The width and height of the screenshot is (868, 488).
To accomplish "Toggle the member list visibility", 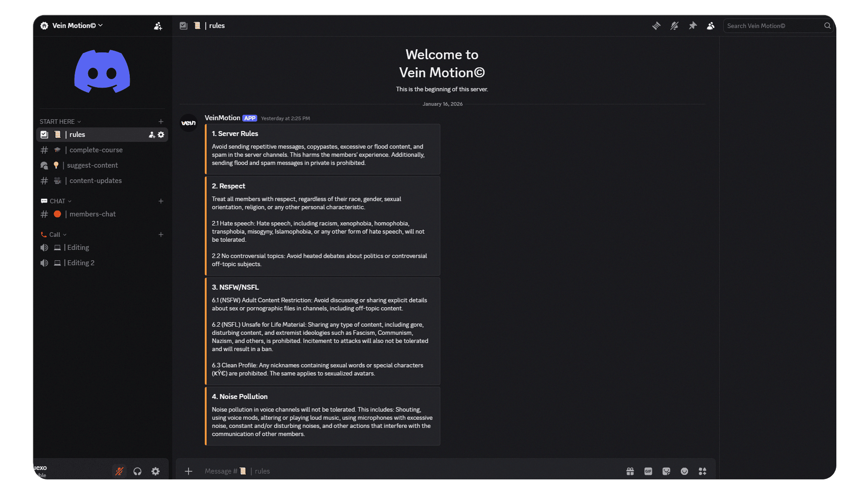I will tap(711, 26).
